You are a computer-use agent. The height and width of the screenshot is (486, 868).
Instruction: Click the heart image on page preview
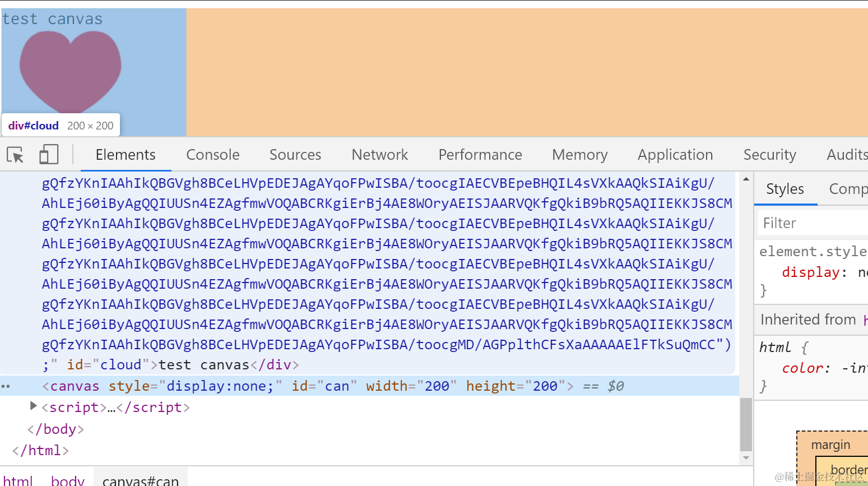(x=71, y=72)
